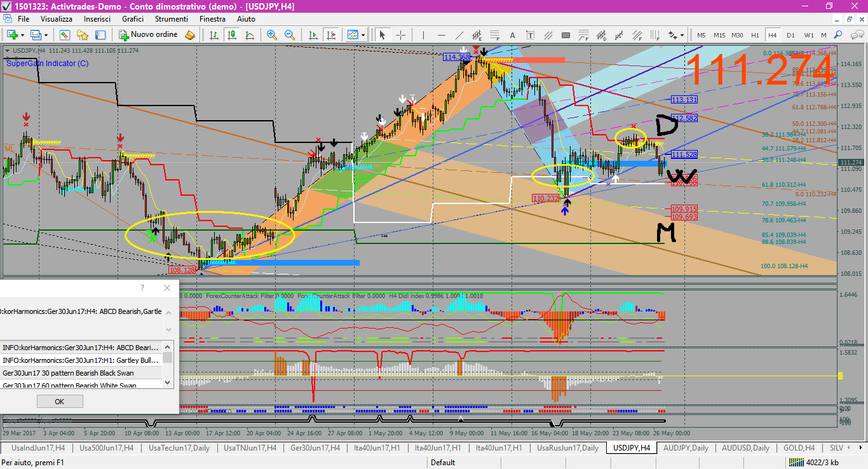Open MetaEditor via yellow book icon
Image resolution: width=868 pixels, height=469 pixels.
coord(190,35)
